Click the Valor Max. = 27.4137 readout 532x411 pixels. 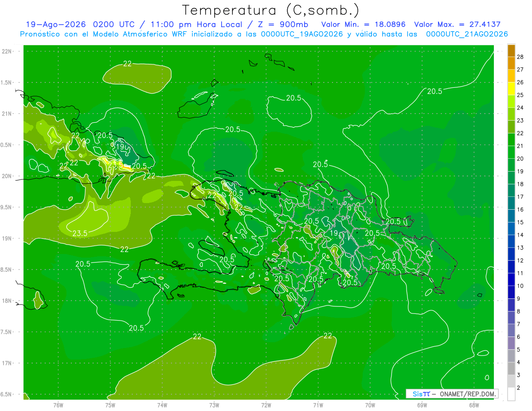tap(457, 24)
